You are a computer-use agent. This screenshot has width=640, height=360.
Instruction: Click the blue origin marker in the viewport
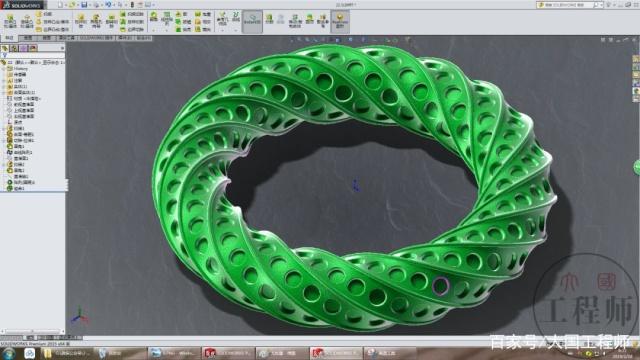pos(356,186)
